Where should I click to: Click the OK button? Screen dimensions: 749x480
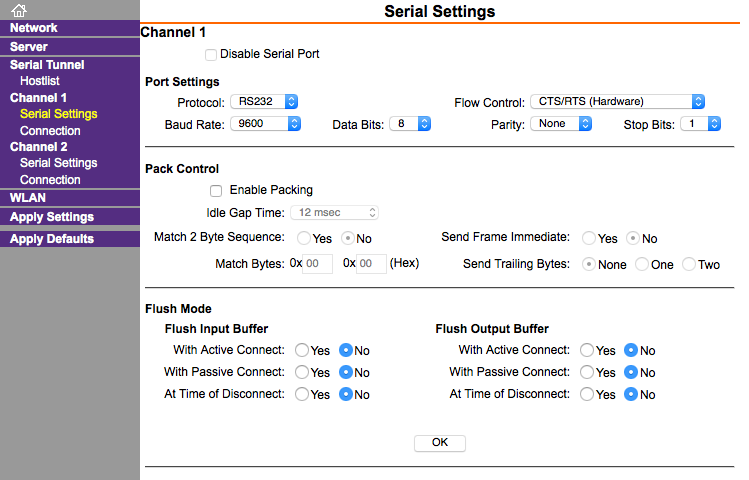440,442
